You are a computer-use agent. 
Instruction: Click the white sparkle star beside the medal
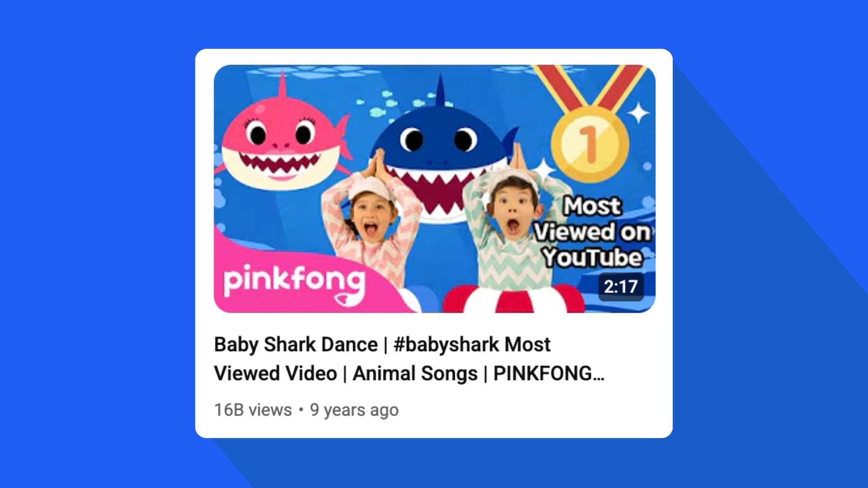pos(639,113)
